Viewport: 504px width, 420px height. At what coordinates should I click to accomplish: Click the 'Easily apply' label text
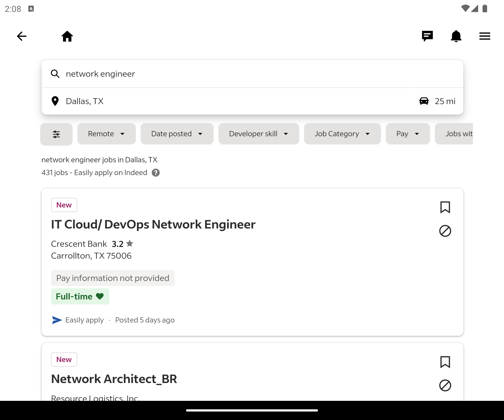click(84, 320)
